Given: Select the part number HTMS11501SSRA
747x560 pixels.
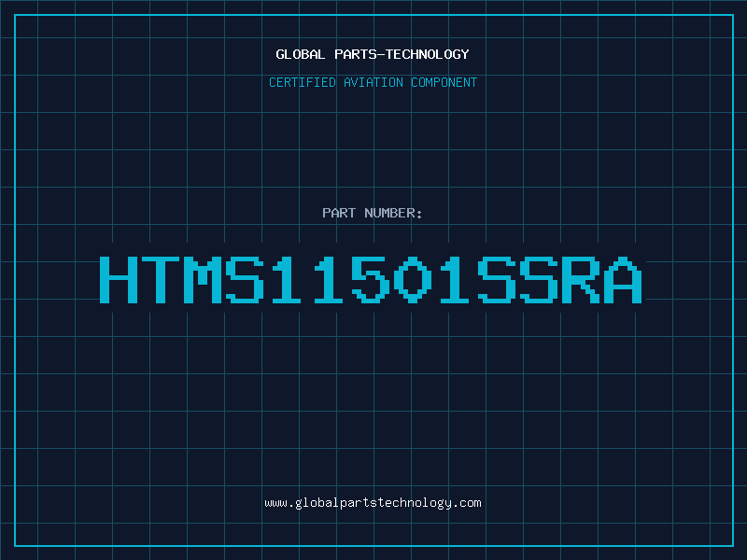Looking at the screenshot, I should 371,280.
